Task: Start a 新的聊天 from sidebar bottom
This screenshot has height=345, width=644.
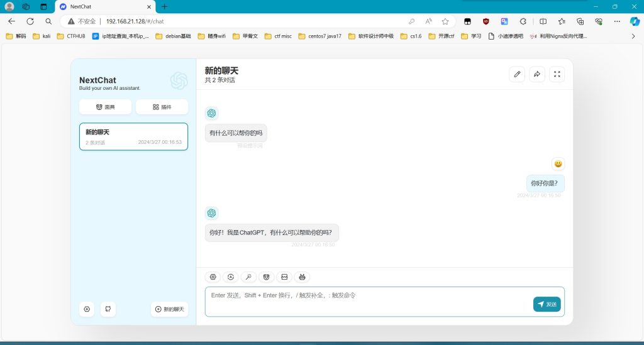Action: click(x=169, y=309)
